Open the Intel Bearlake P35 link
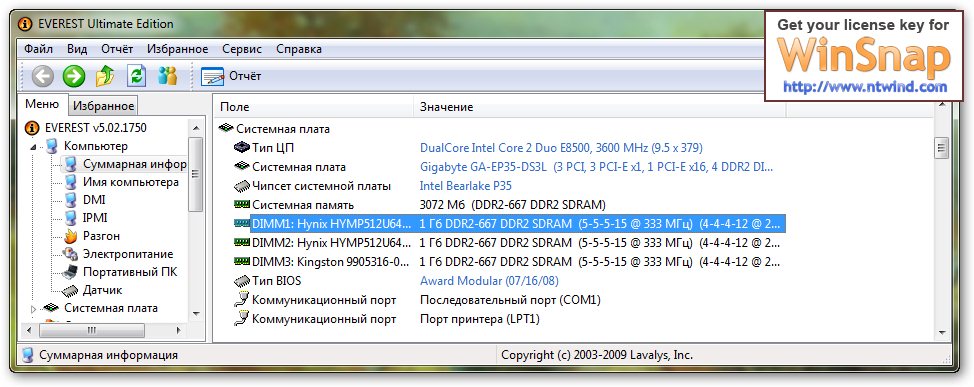The width and height of the screenshot is (974, 387). (x=465, y=186)
